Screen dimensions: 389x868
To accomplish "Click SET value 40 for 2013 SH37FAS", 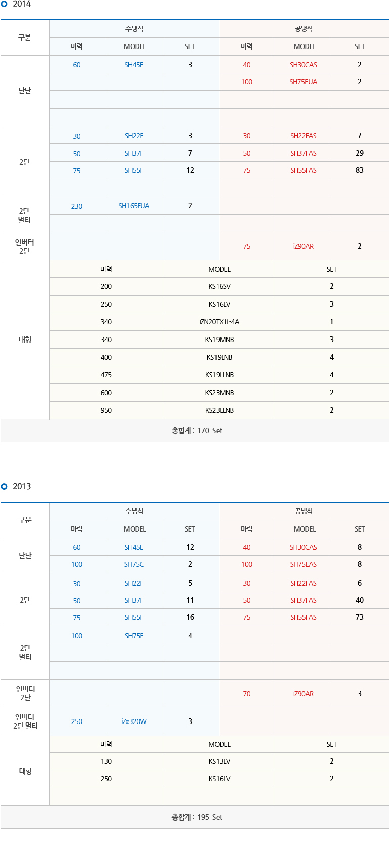I will click(360, 600).
